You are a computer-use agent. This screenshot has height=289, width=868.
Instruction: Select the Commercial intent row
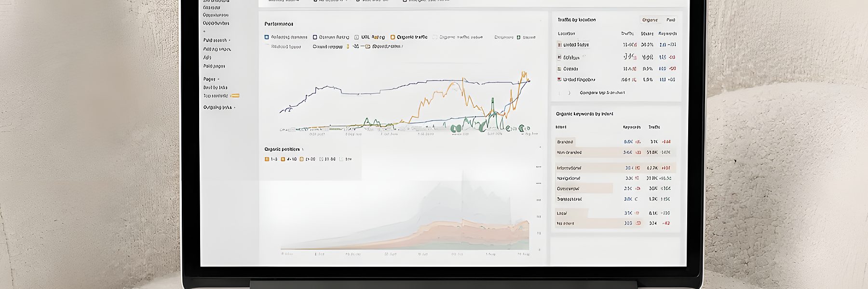(x=615, y=188)
